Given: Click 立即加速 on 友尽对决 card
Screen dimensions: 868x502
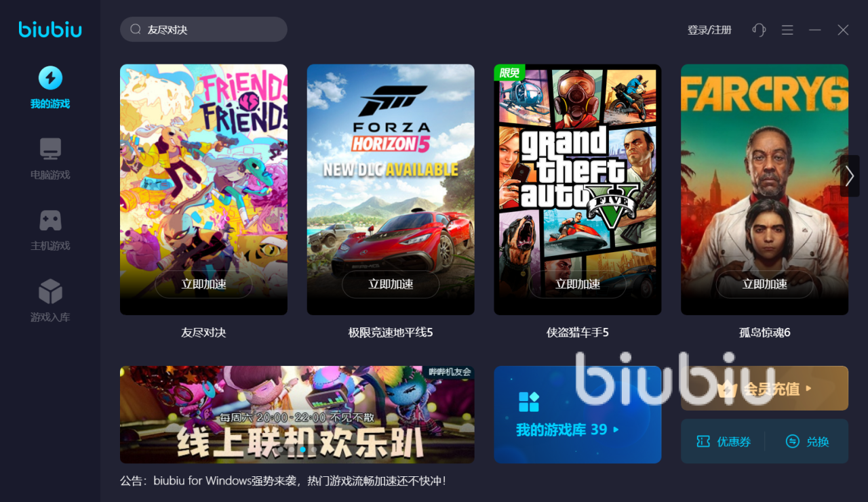Looking at the screenshot, I should click(x=203, y=285).
